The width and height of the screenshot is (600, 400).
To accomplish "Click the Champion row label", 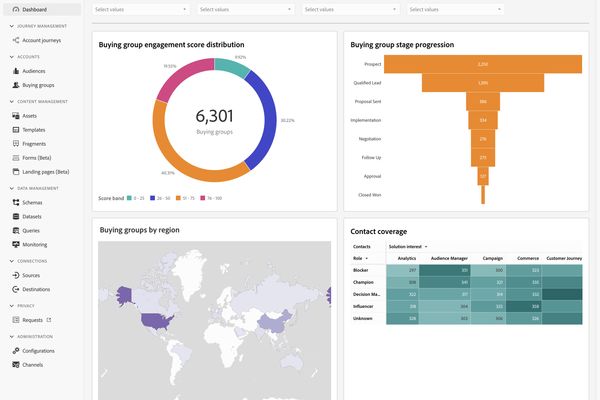I will click(x=363, y=282).
